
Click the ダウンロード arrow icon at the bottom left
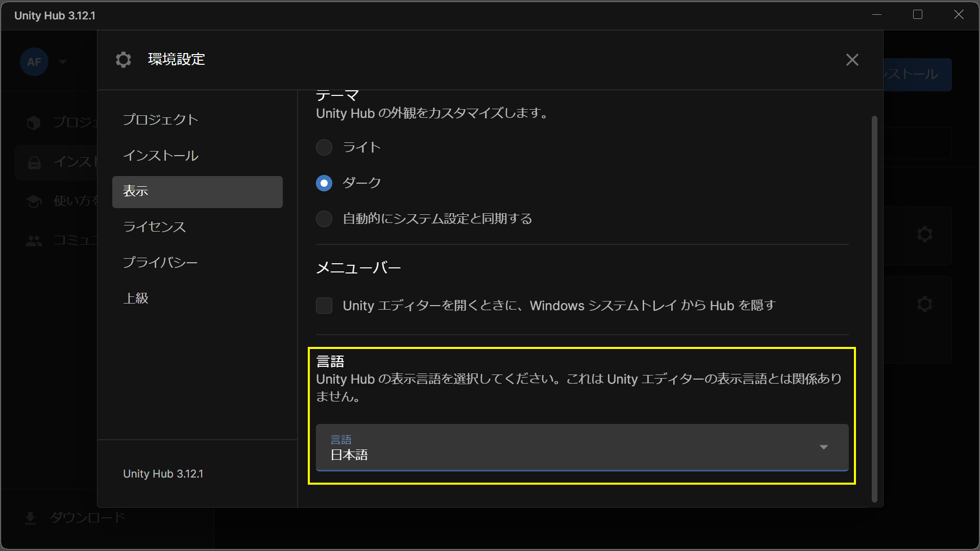pyautogui.click(x=31, y=518)
